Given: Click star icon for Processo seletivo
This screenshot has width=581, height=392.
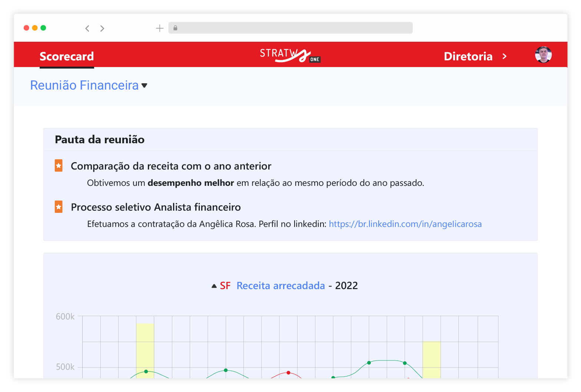Looking at the screenshot, I should [59, 207].
